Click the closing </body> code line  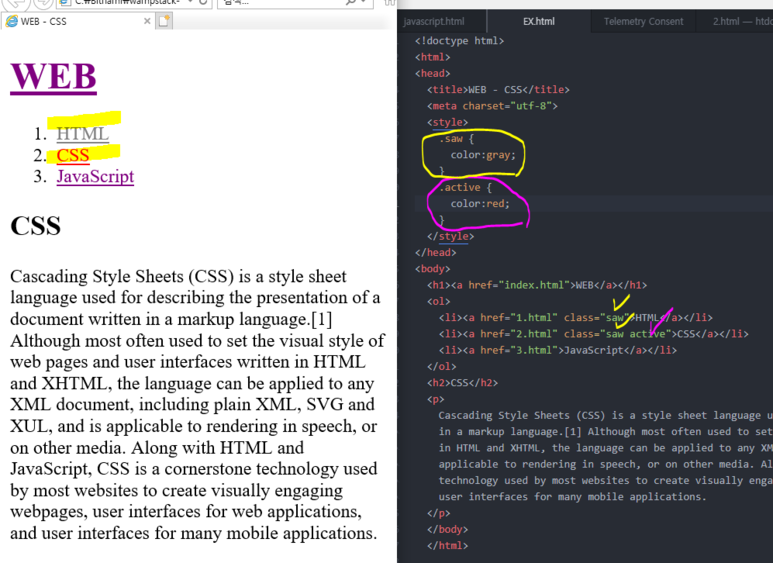pyautogui.click(x=447, y=529)
